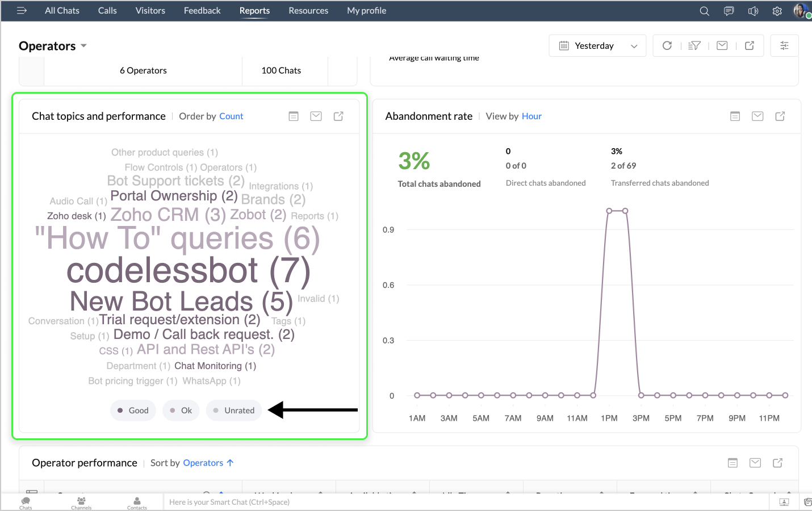Viewport: 812px width, 511px height.
Task: Click the "Demo / Call back request. (2)" topic
Action: click(204, 334)
